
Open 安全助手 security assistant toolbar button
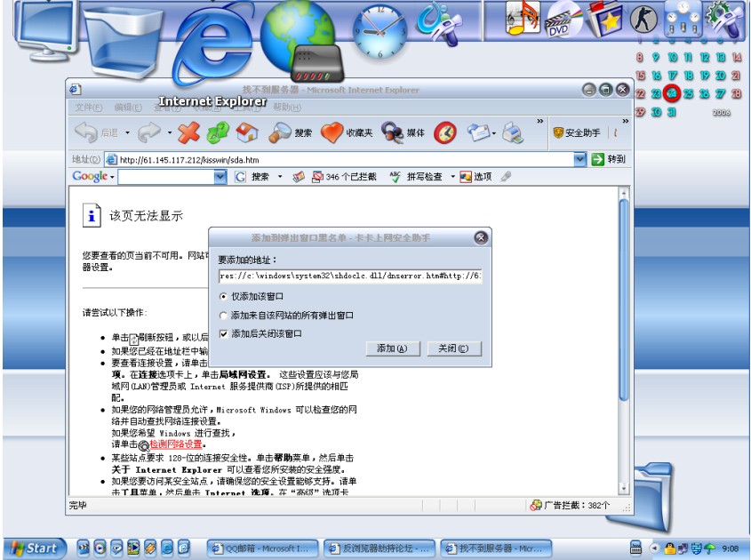576,132
